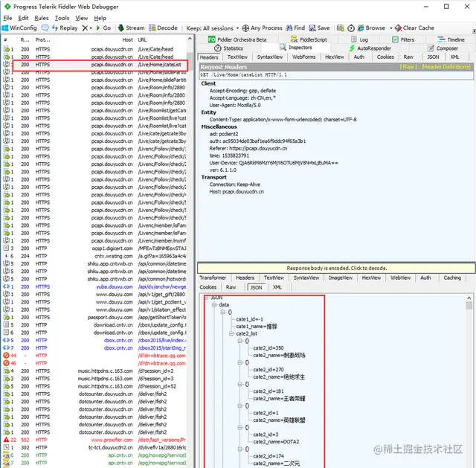476x468 pixels.
Task: Open the Help menu
Action: pos(100,18)
